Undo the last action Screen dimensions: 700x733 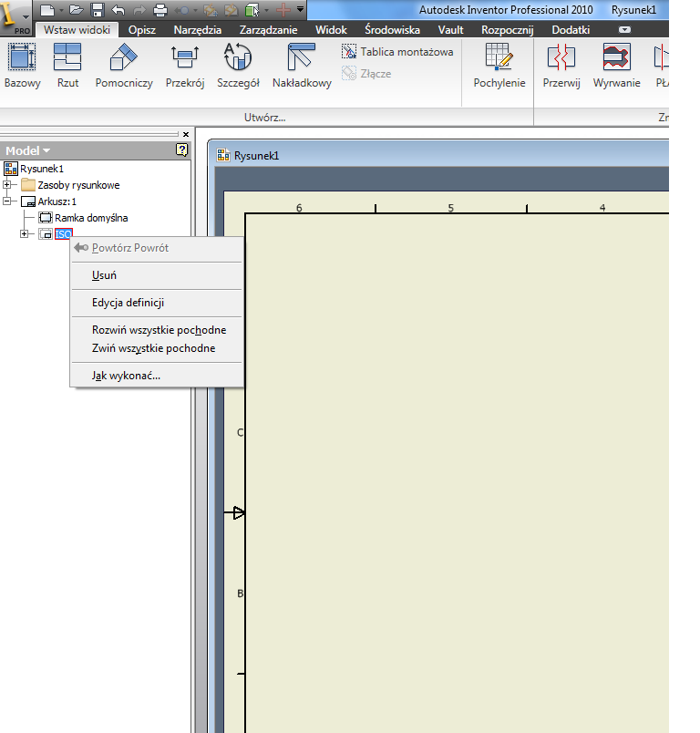pos(118,10)
